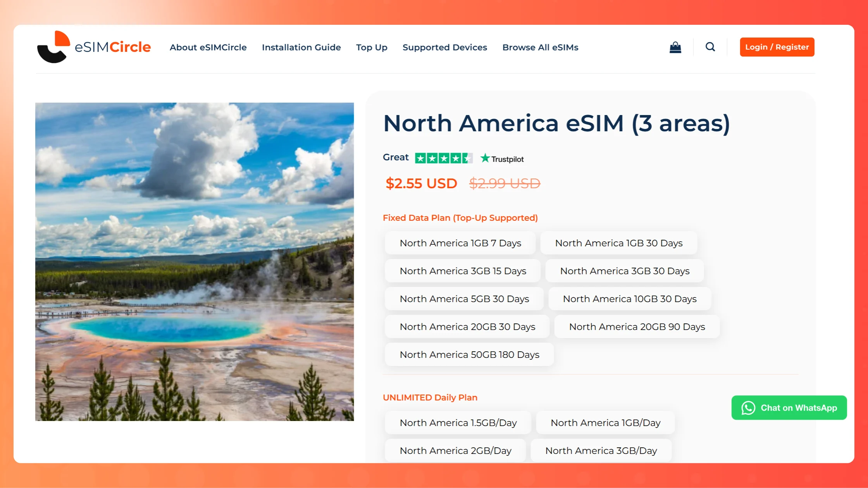The width and height of the screenshot is (868, 488).
Task: Open the Top Up menu link
Action: 371,47
